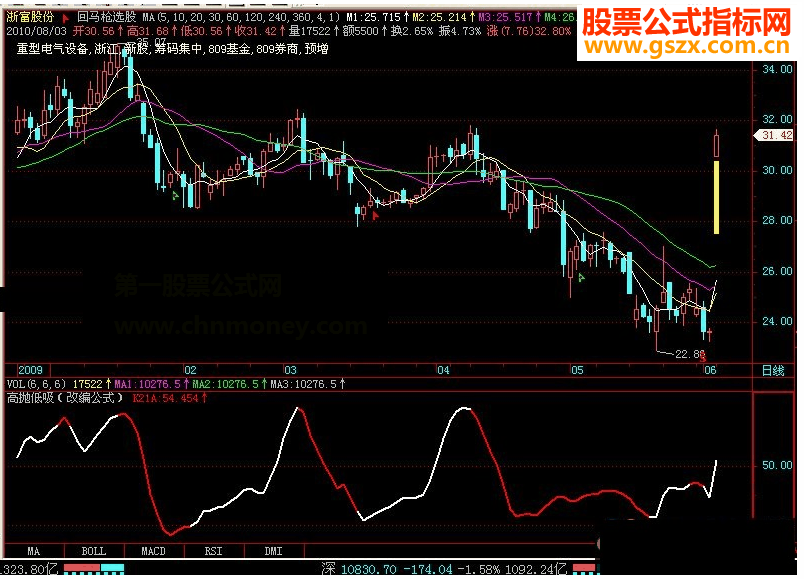
Task: Switch to the BOLL indicator tab
Action: (93, 551)
